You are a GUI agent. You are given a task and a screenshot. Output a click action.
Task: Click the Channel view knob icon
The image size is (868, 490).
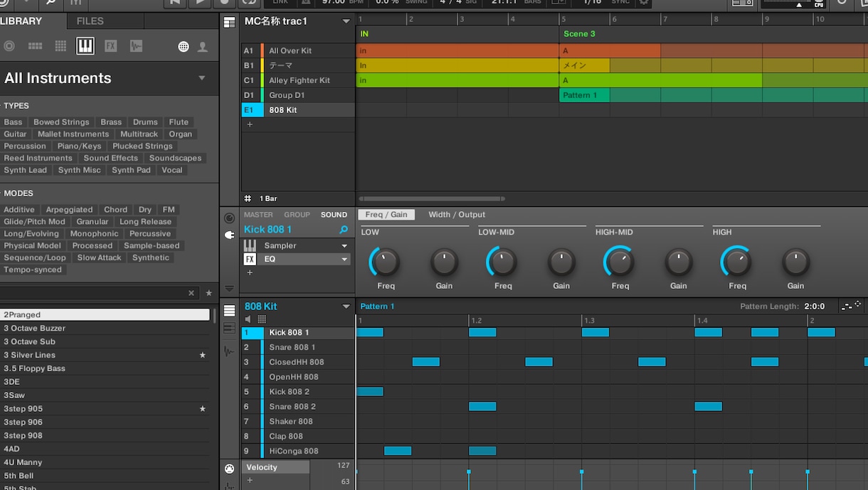[x=229, y=218]
